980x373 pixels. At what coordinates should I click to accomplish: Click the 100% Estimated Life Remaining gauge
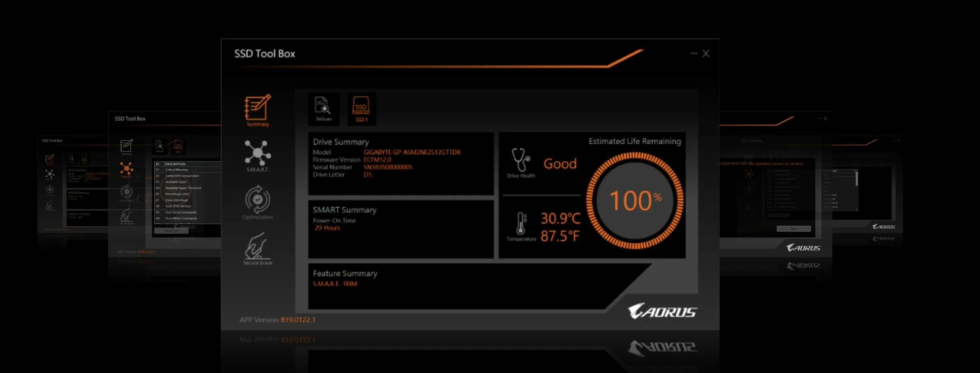click(635, 200)
